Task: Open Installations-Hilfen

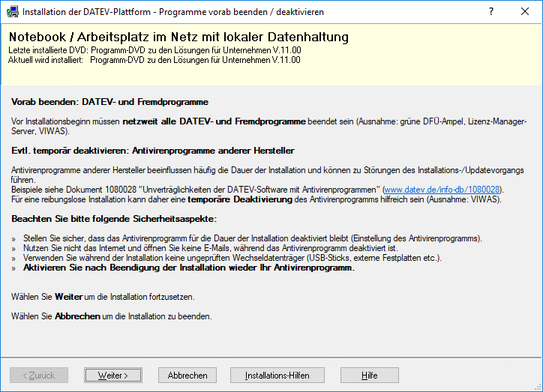Action: (277, 375)
